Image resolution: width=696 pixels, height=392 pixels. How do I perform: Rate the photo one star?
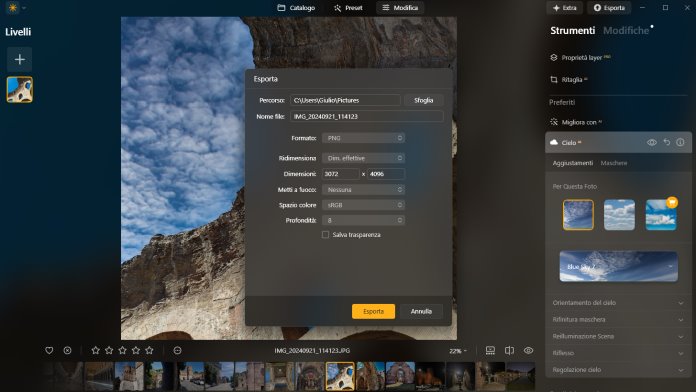[x=95, y=350]
